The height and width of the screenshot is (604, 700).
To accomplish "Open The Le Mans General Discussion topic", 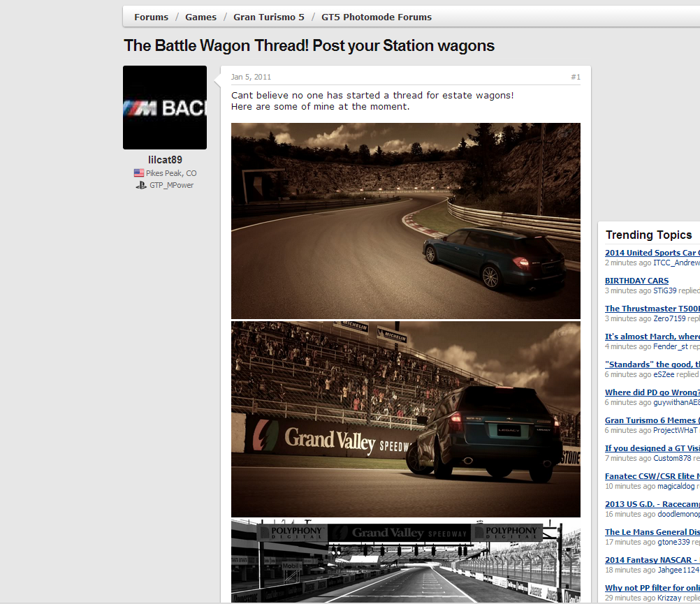I will click(x=652, y=532).
